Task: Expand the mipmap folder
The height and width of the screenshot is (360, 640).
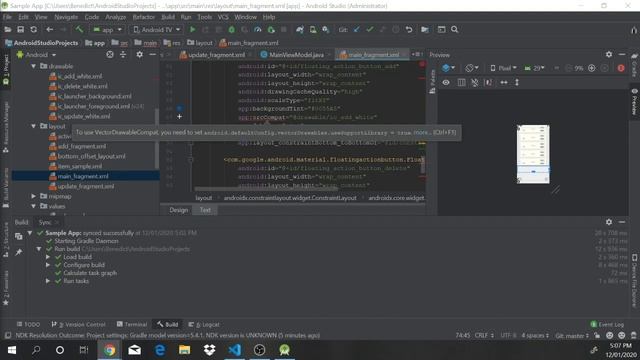Action: click(x=34, y=196)
